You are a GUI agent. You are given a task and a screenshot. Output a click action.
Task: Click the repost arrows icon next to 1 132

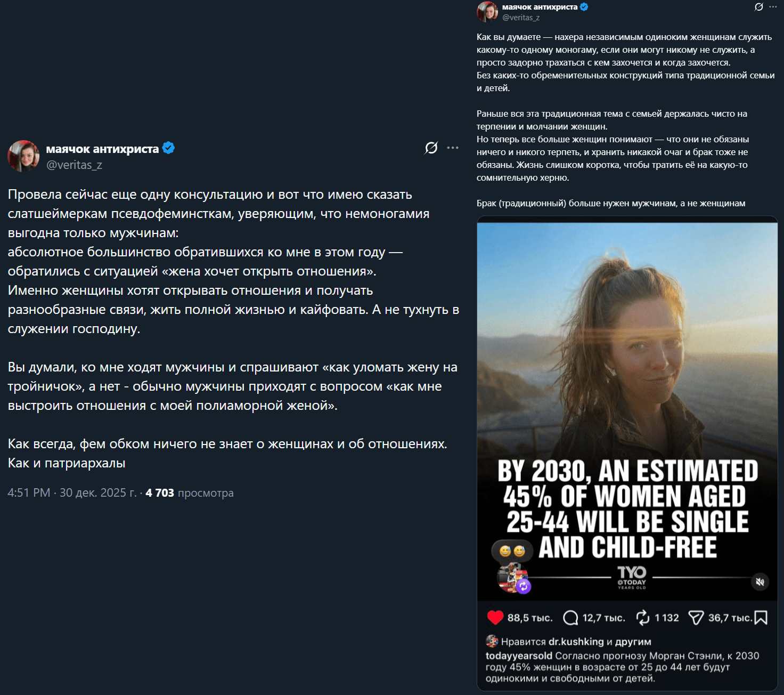643,618
